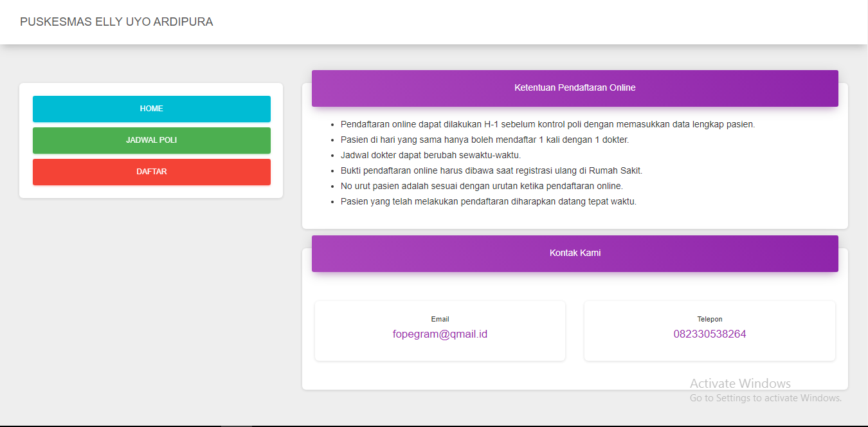This screenshot has width=868, height=427.
Task: Select the No urut pasien rule text
Action: 482,186
